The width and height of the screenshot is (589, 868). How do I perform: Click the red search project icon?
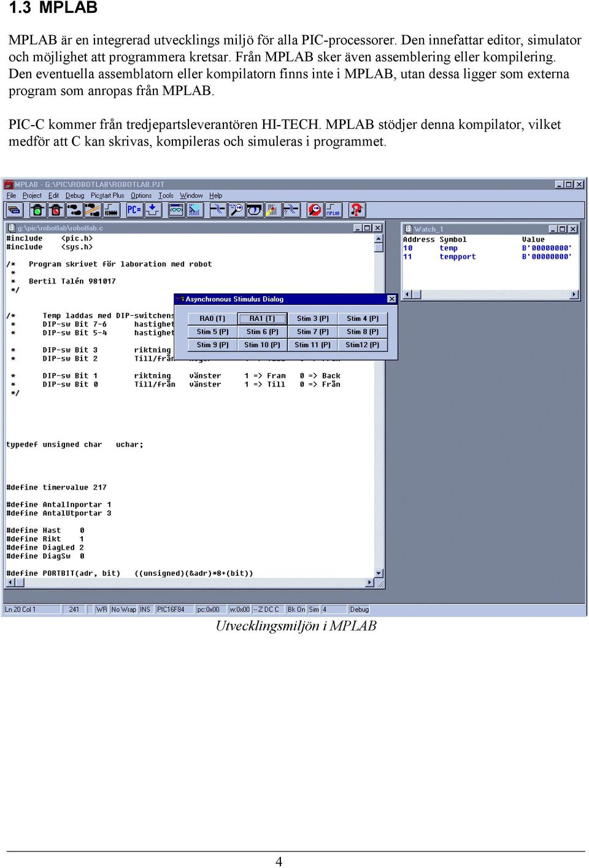(315, 210)
